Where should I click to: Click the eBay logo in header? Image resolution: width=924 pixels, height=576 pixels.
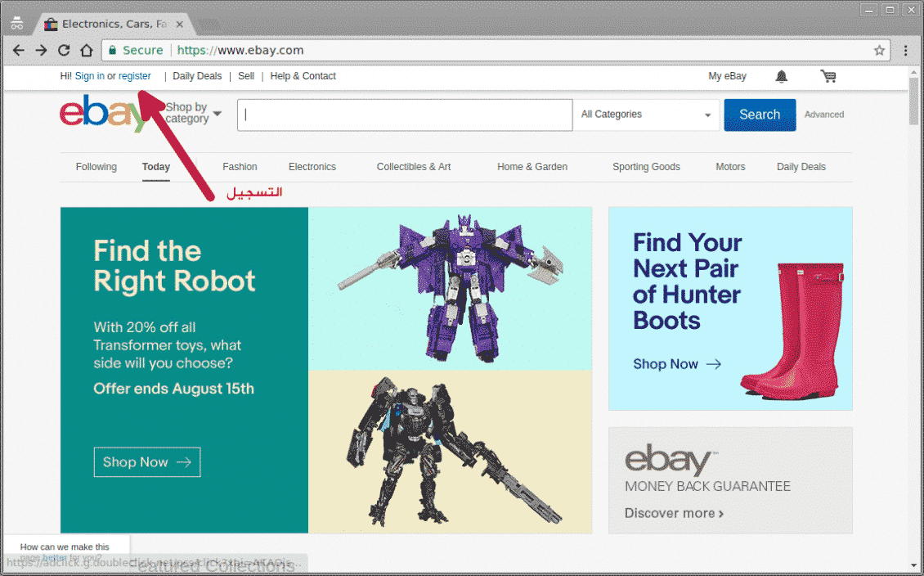tap(103, 114)
